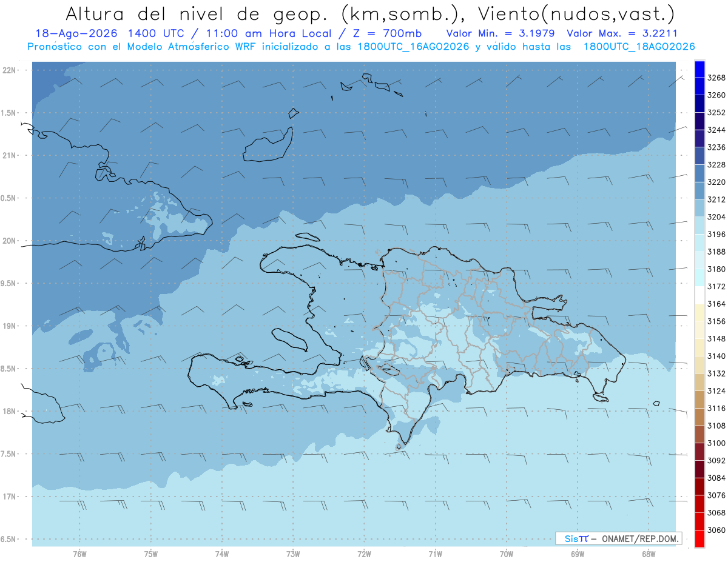
Task: Click the 3140 color scale label
Action: (716, 356)
